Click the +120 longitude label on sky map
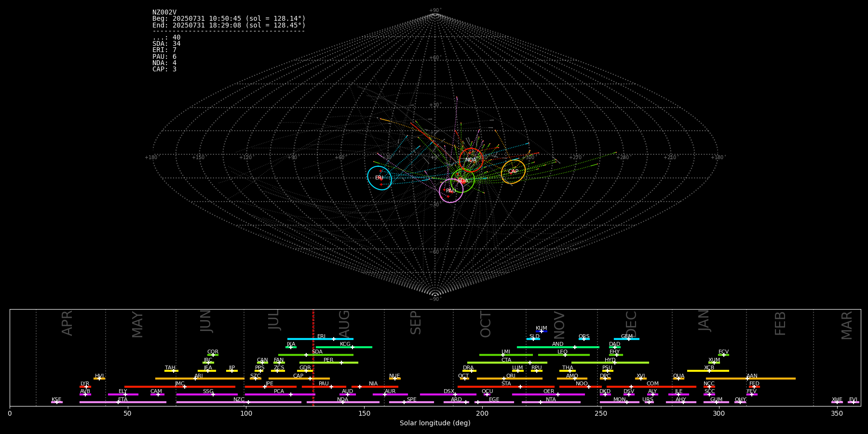The height and width of the screenshot is (434, 868). (245, 158)
